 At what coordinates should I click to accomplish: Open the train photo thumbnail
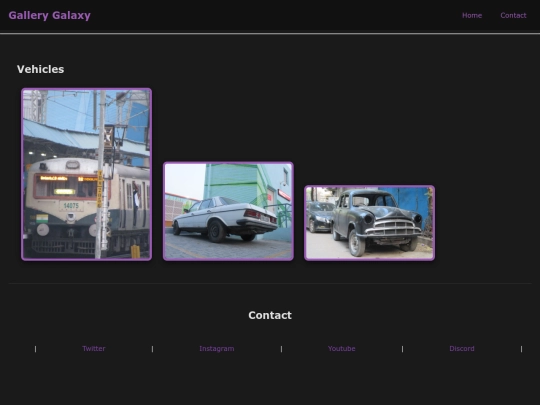pyautogui.click(x=86, y=174)
